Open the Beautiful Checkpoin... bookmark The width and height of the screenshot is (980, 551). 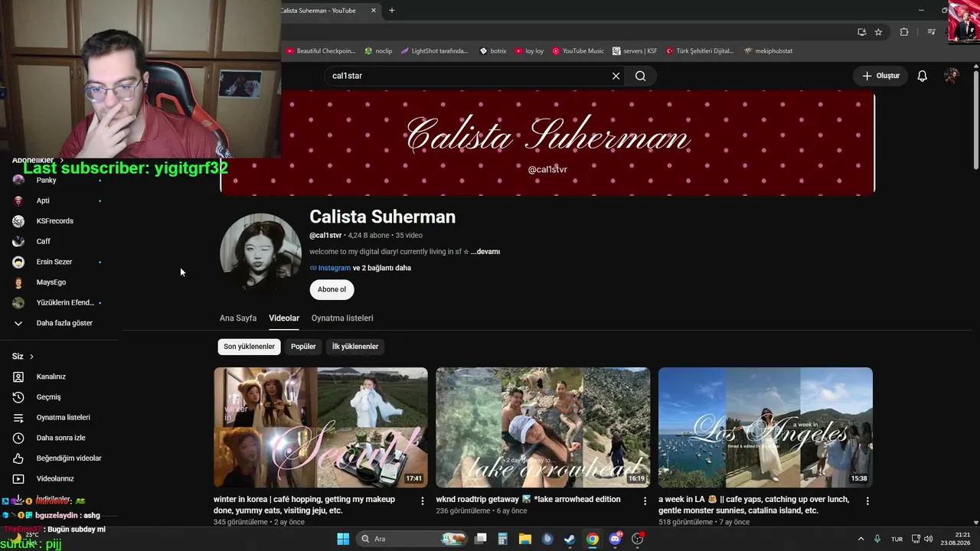[321, 51]
